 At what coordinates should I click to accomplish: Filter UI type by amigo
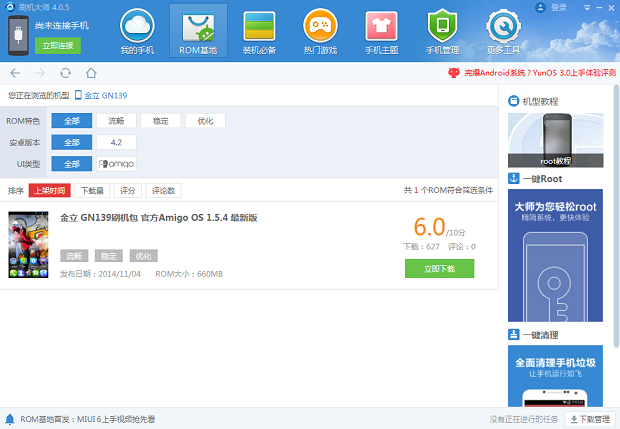tap(116, 164)
